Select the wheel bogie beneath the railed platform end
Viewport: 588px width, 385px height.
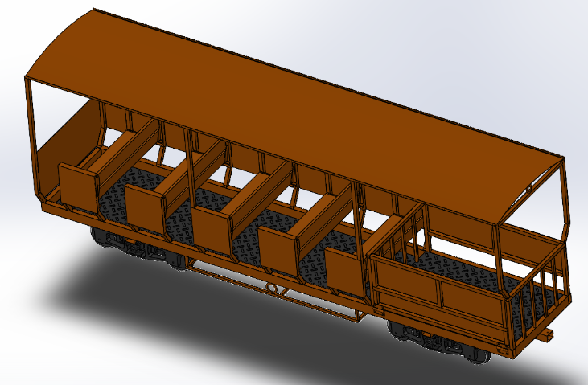(438, 340)
